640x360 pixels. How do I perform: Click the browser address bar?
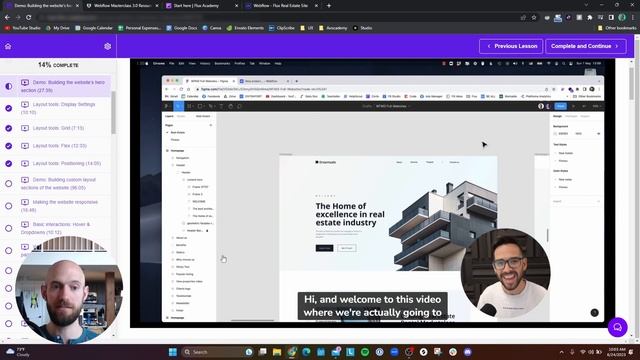click(x=278, y=18)
